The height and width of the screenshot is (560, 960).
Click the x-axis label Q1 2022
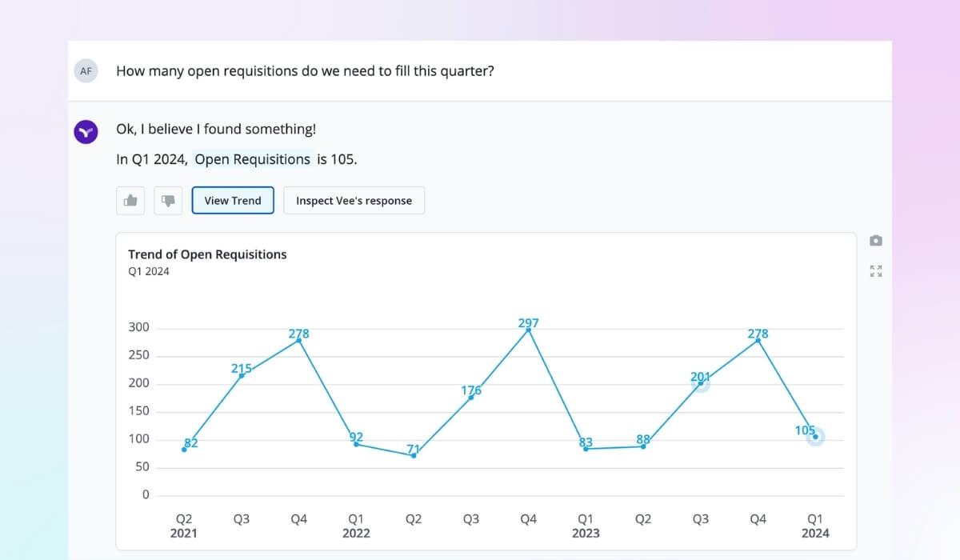tap(356, 526)
